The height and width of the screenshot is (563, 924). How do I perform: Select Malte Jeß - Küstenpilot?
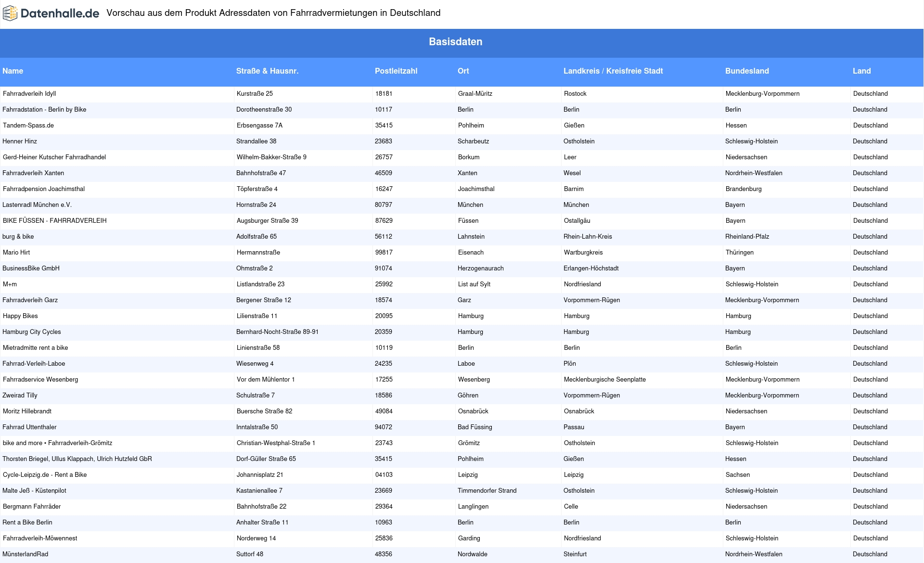[34, 491]
